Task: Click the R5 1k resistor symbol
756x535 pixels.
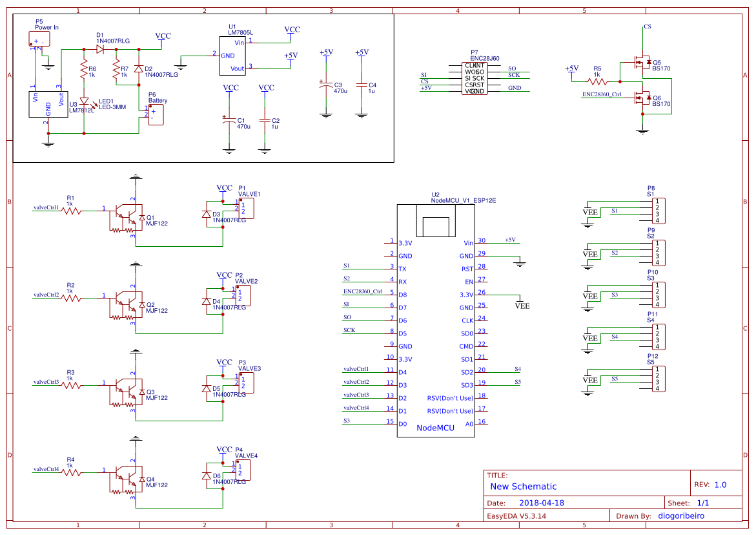Action: [x=597, y=81]
